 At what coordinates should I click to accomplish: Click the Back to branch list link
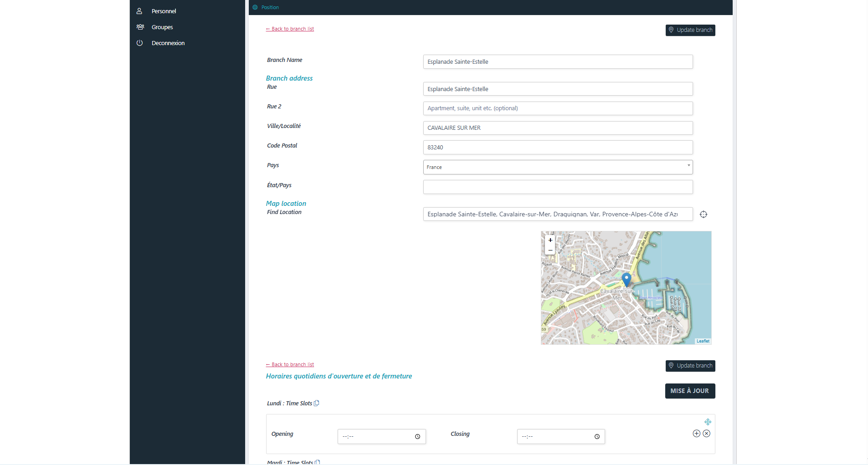289,28
